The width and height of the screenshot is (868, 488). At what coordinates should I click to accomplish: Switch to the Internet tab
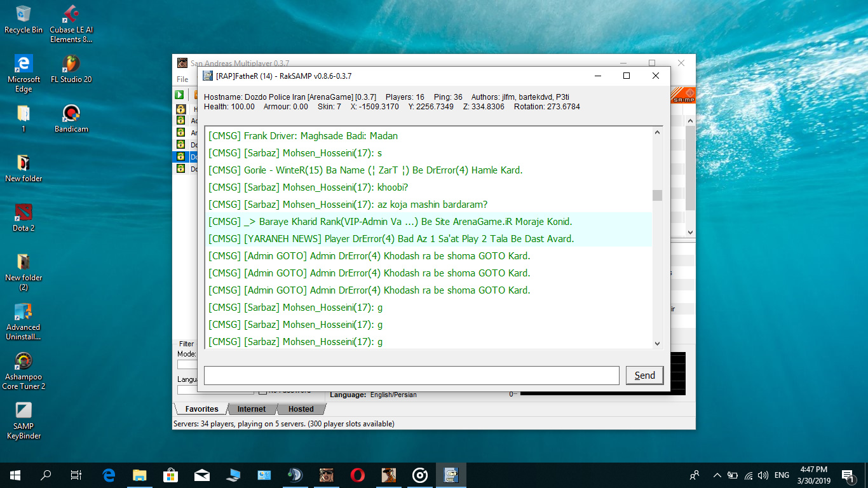[x=252, y=409]
